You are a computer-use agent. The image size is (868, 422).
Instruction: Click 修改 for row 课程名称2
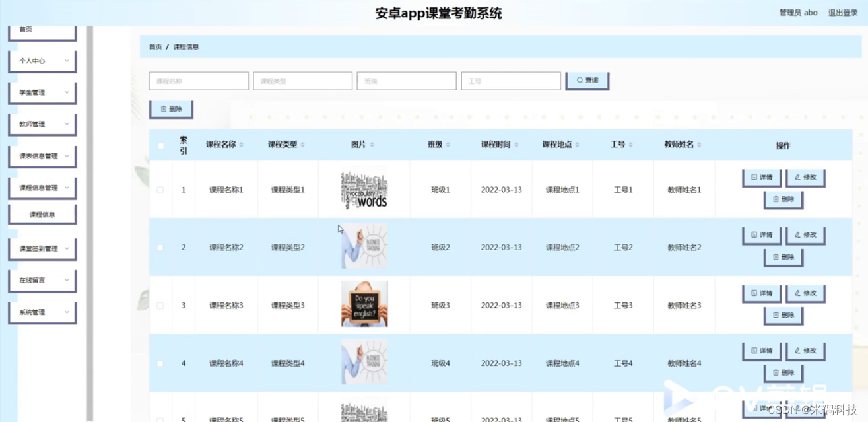(805, 235)
